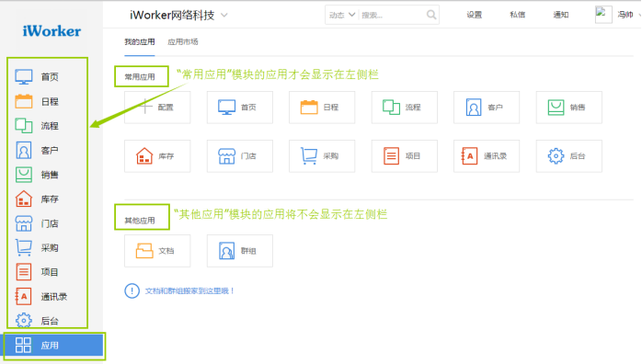Focus the 搜索 input field

coord(392,15)
